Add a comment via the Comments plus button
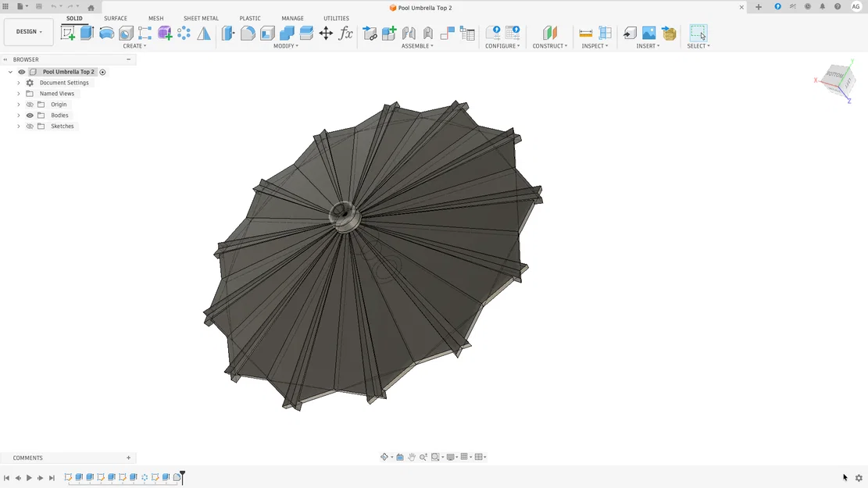Screen dimensions: 868x488 tap(128, 458)
